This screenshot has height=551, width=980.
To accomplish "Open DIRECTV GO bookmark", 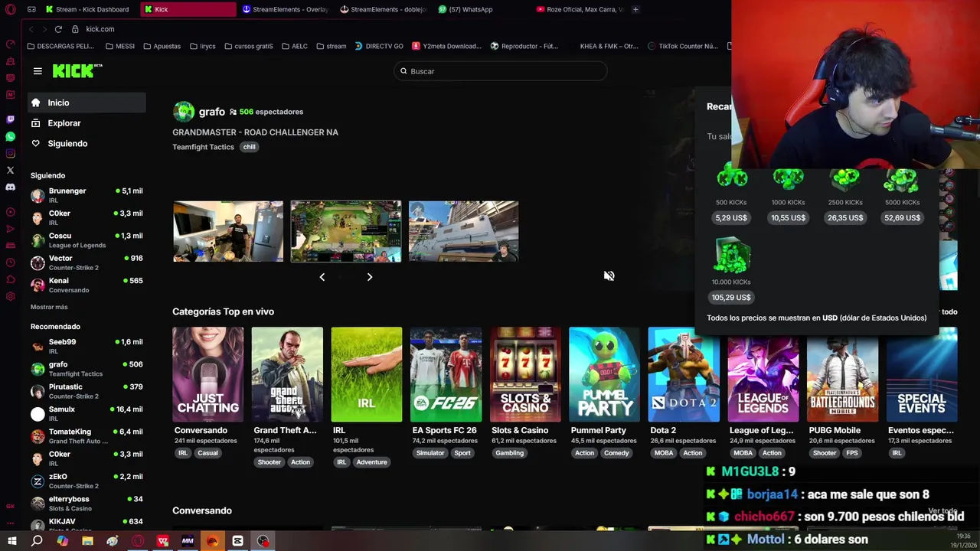I will click(379, 46).
